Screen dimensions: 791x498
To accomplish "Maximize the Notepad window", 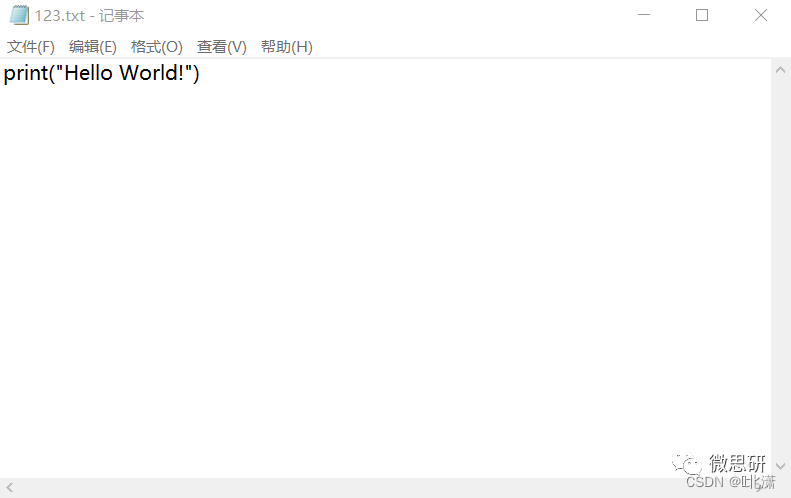I will point(702,16).
